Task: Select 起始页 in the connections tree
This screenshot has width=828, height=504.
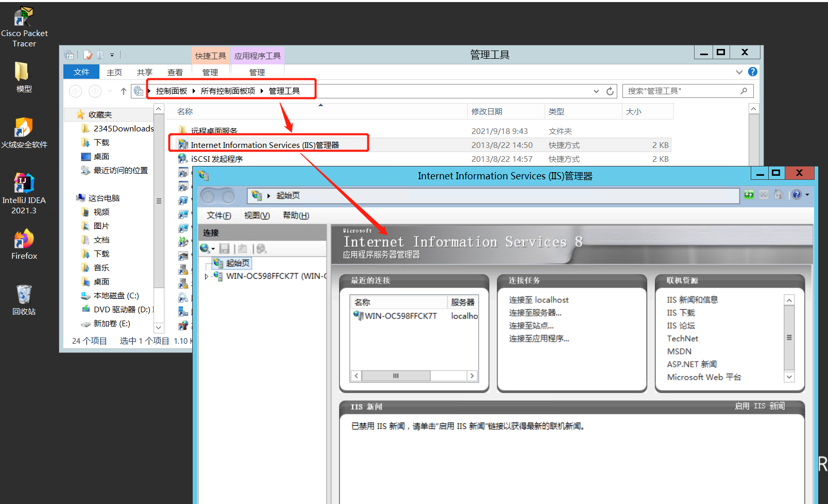Action: [231, 263]
